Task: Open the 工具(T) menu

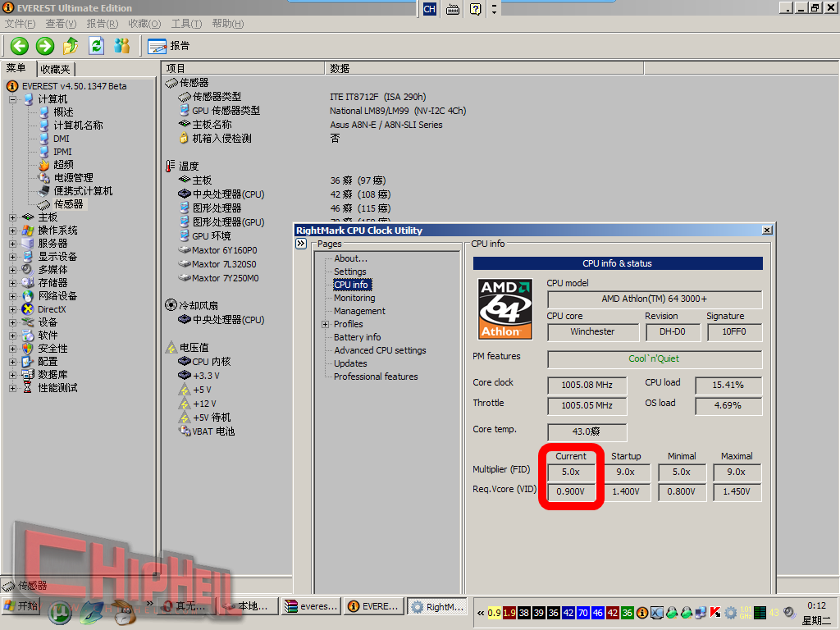Action: (x=186, y=24)
